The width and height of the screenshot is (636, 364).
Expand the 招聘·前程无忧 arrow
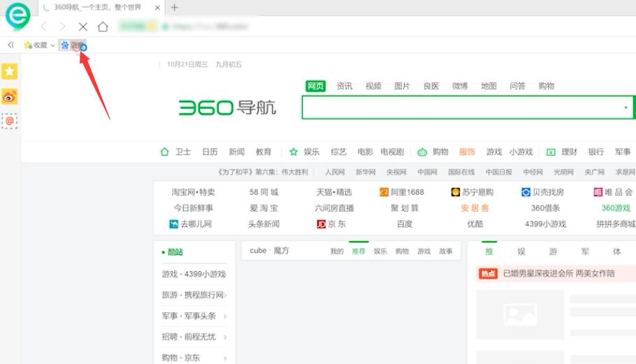(x=225, y=337)
